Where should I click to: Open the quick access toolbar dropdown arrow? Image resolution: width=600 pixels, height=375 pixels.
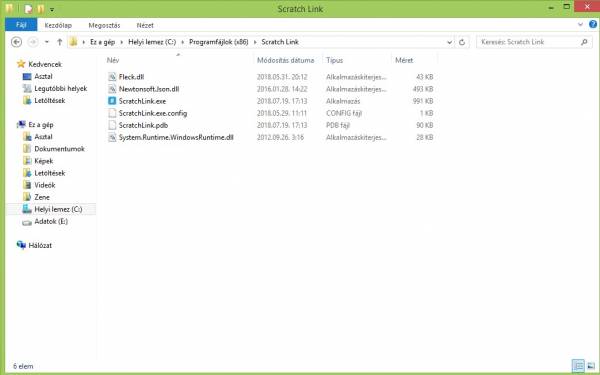pos(52,9)
